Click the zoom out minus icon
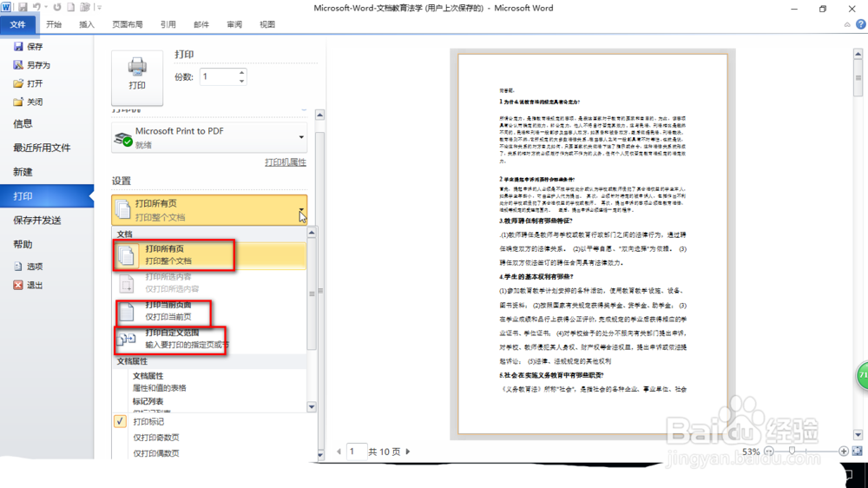This screenshot has height=488, width=868. point(768,452)
